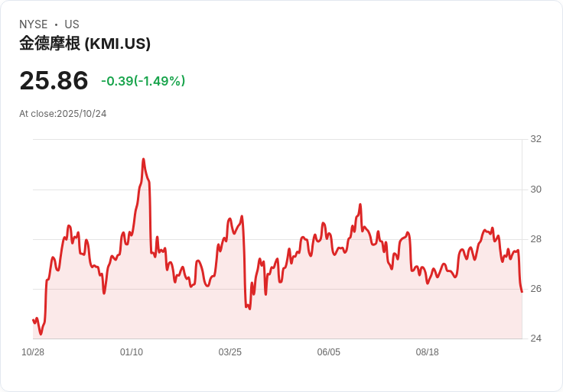563x392 pixels.
Task: Click the 28 price axis label
Action: coord(535,239)
